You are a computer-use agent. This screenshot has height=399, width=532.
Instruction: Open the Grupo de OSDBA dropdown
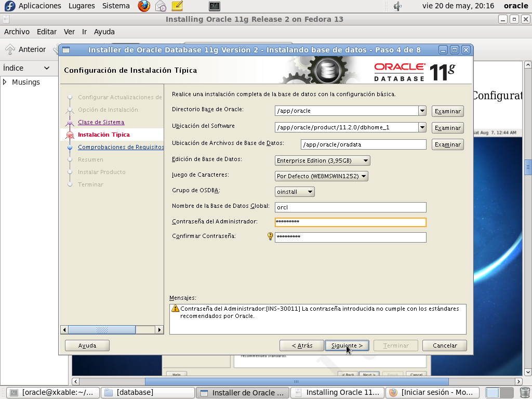[295, 192]
